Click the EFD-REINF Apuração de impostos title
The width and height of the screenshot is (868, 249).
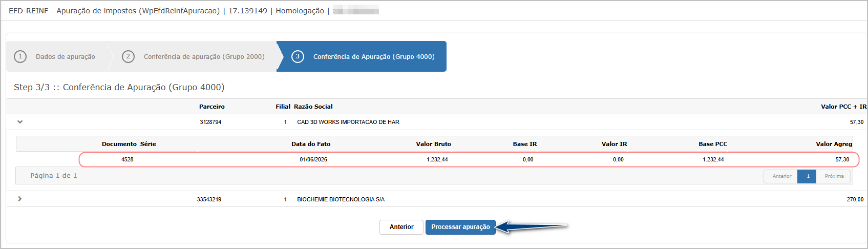pyautogui.click(x=114, y=11)
